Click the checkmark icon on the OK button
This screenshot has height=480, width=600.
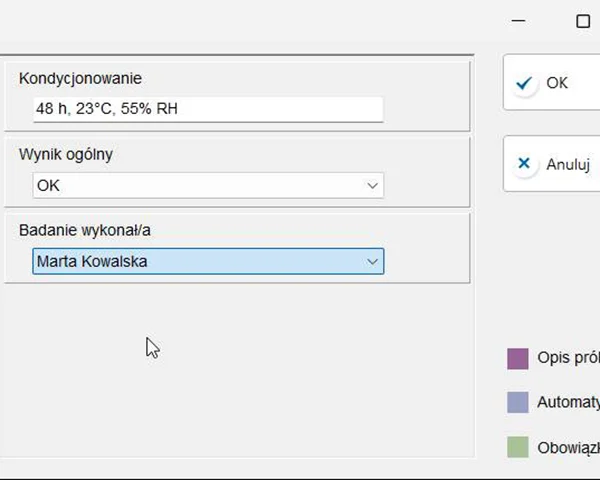click(x=524, y=83)
